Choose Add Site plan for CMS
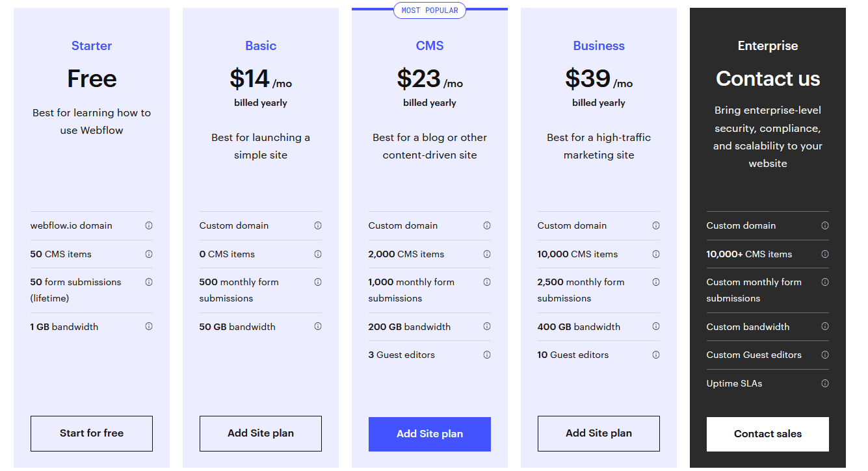Image resolution: width=868 pixels, height=471 pixels. click(430, 434)
